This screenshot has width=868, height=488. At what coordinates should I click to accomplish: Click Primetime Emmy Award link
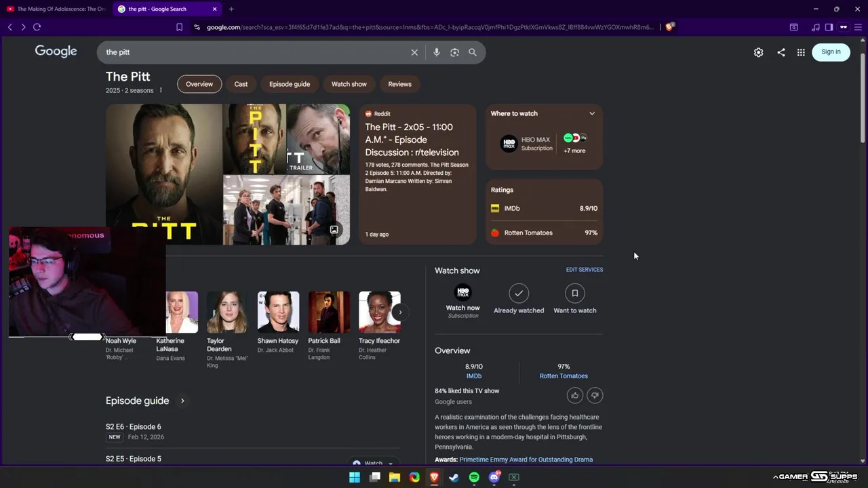point(526,460)
